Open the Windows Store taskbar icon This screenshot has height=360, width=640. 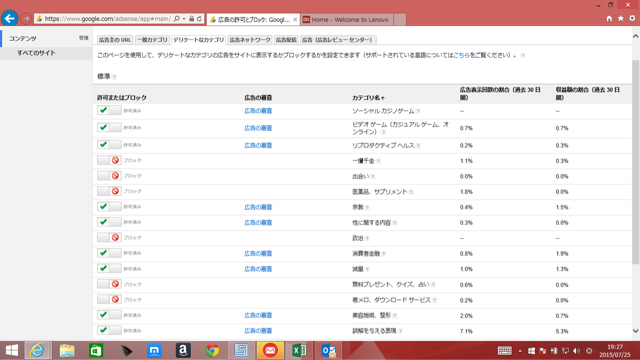click(96, 350)
